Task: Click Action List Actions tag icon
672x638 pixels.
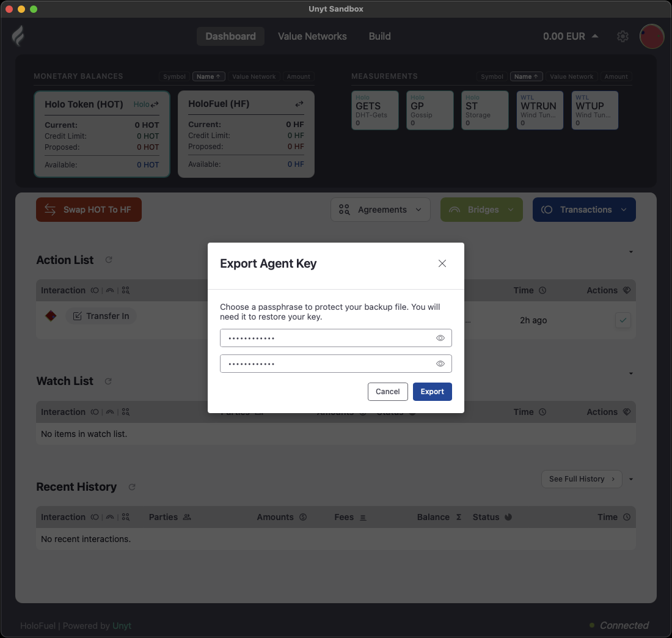Action: (x=627, y=290)
